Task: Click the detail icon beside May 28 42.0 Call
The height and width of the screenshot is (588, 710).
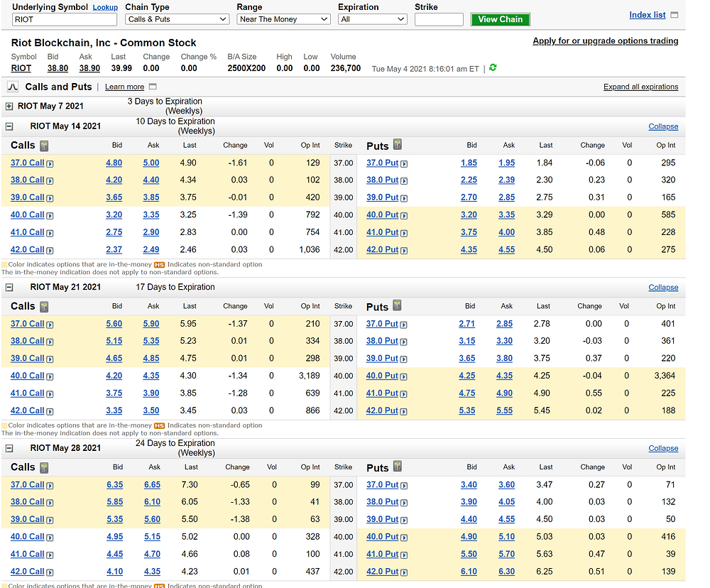Action: [50, 572]
